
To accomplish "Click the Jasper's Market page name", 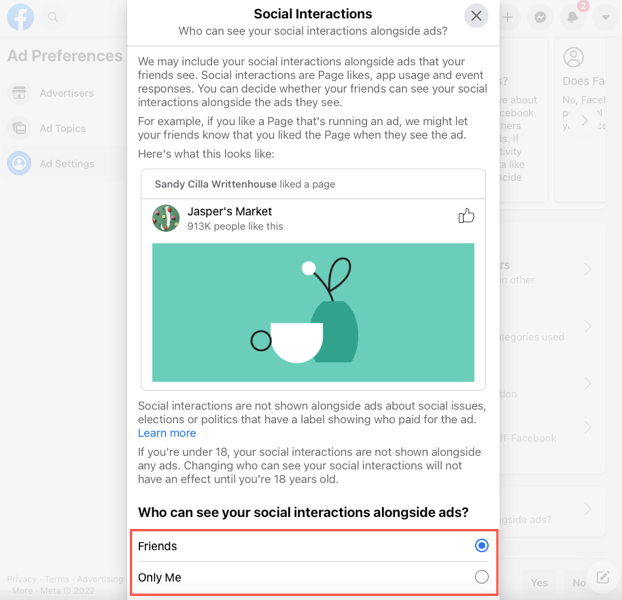I will (229, 211).
